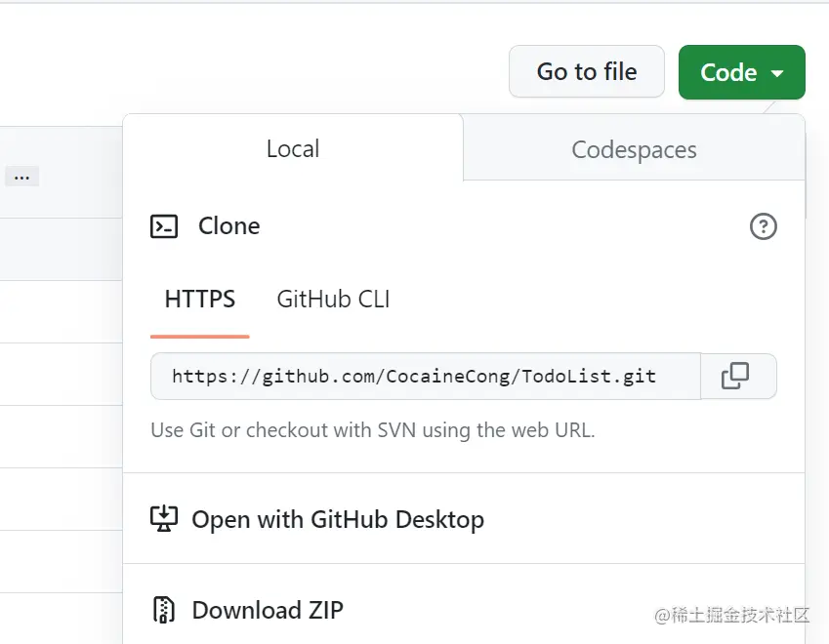
Task: Select the HTTPS clone method tab
Action: tap(200, 300)
